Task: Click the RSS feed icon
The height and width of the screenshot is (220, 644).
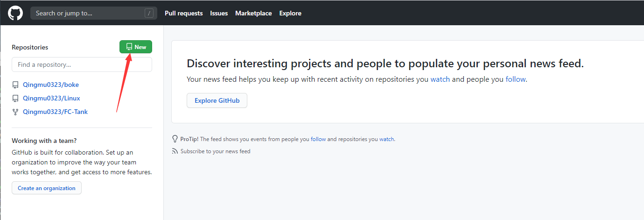Action: pos(175,151)
